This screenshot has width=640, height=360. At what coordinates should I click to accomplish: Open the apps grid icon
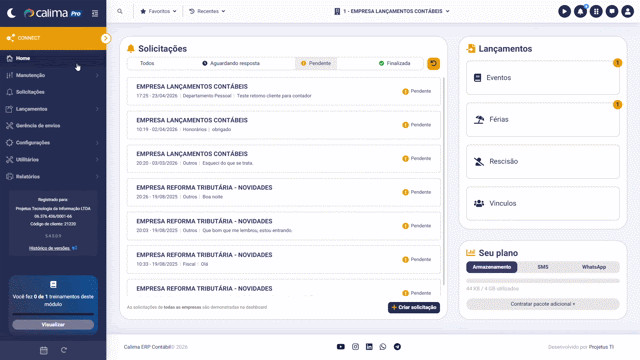tap(596, 11)
